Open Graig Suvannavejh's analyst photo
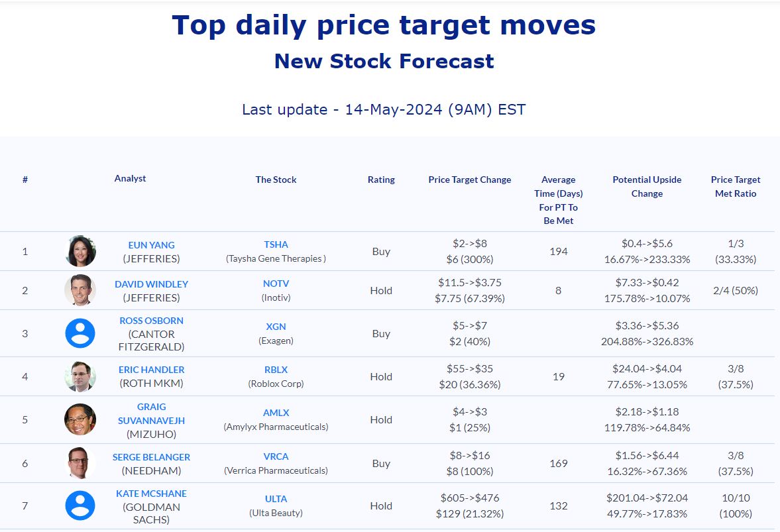The image size is (780, 532). click(x=80, y=419)
